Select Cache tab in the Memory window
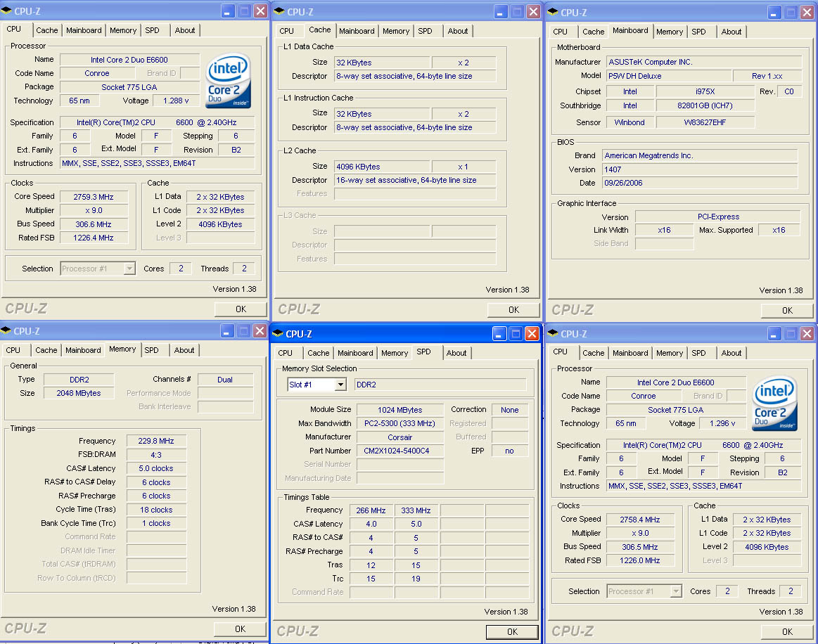 click(x=46, y=350)
